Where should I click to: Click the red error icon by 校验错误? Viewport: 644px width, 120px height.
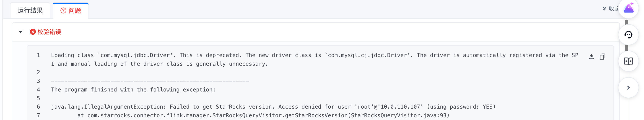tap(33, 32)
